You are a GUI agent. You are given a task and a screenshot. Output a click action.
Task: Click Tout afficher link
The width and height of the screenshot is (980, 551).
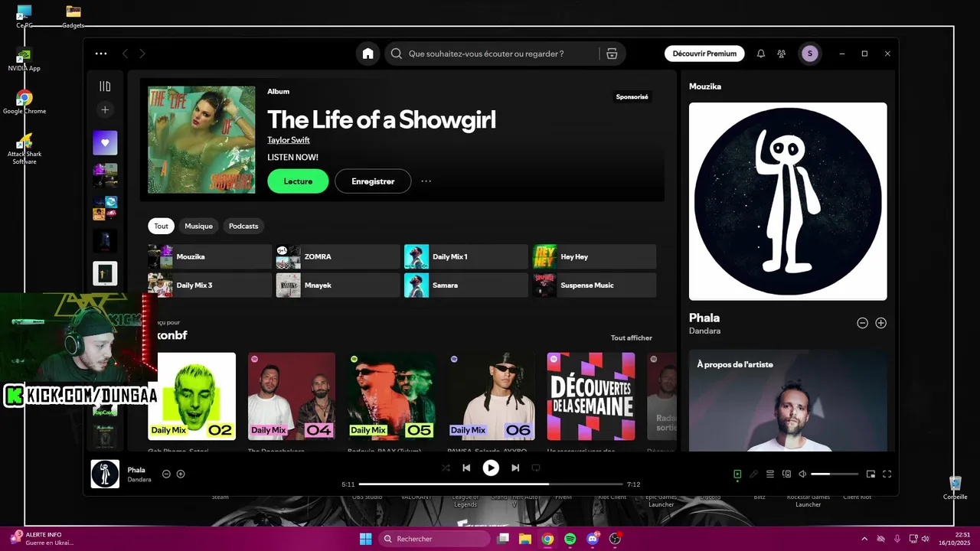tap(632, 337)
